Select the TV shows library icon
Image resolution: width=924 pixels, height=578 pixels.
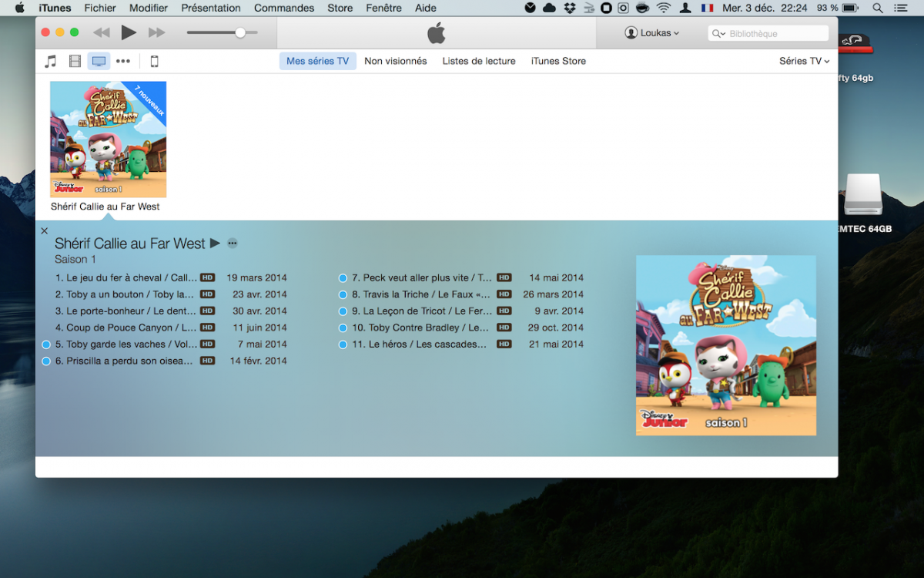99,61
